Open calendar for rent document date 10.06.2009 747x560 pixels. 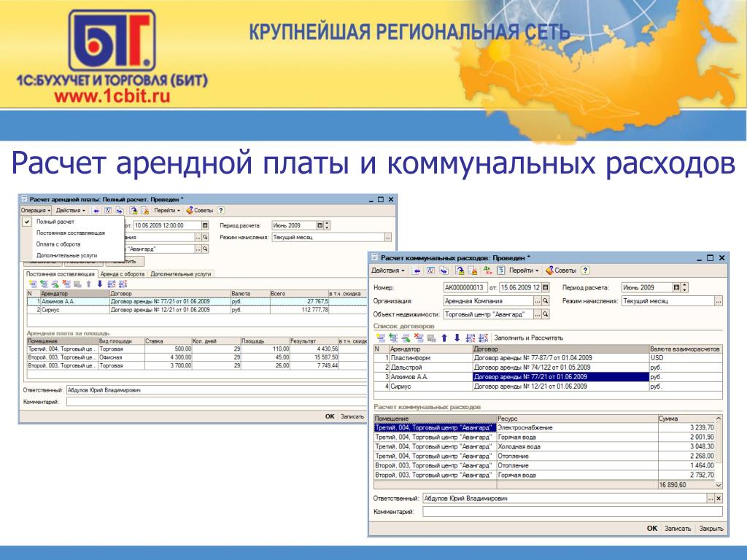click(205, 225)
